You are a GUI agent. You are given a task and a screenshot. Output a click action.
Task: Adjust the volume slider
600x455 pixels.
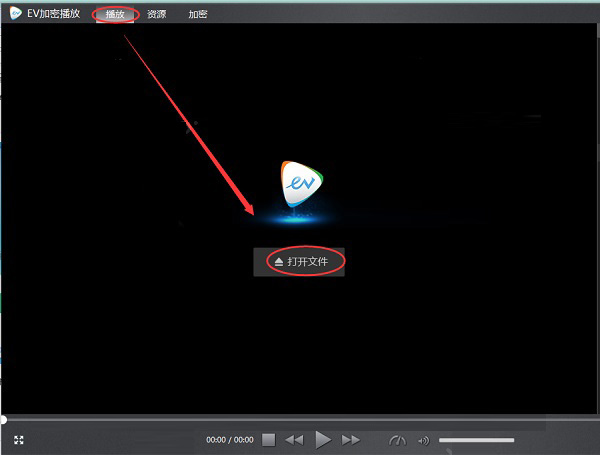click(x=476, y=440)
